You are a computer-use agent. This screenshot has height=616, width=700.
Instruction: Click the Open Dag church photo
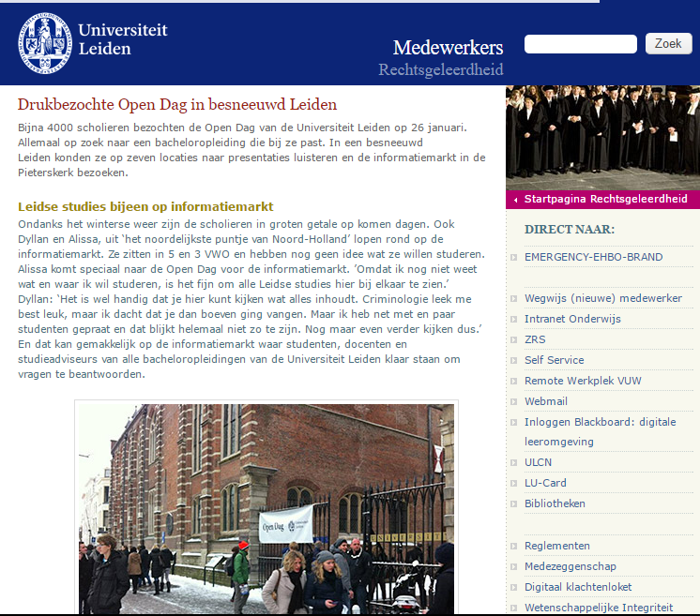(266, 509)
